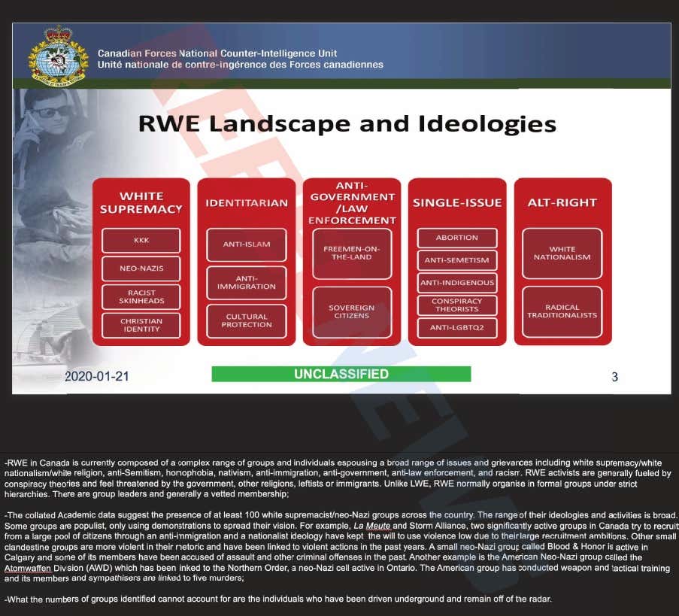679x616 pixels.
Task: Click the 'KKK' box
Action: pos(141,241)
